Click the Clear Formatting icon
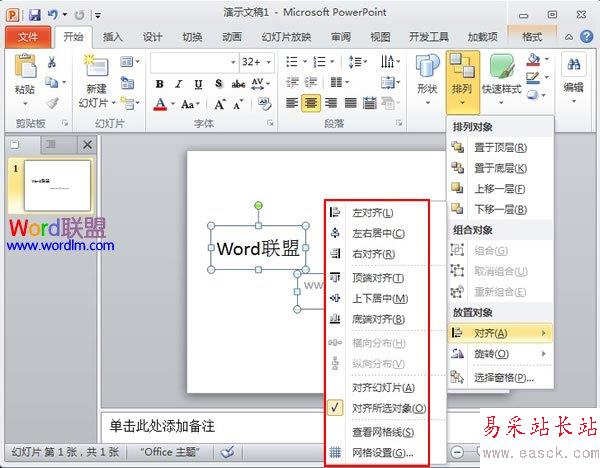This screenshot has height=468, width=600. 264,103
